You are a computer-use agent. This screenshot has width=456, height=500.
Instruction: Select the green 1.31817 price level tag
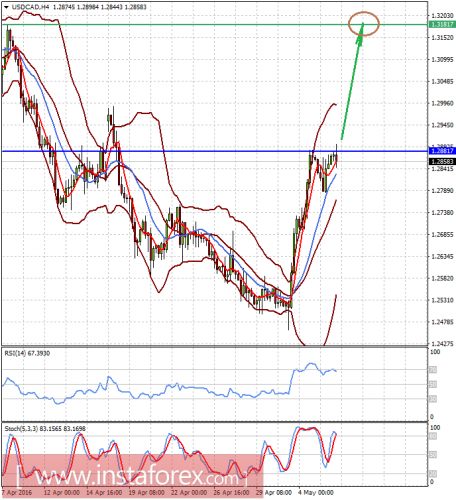point(442,25)
